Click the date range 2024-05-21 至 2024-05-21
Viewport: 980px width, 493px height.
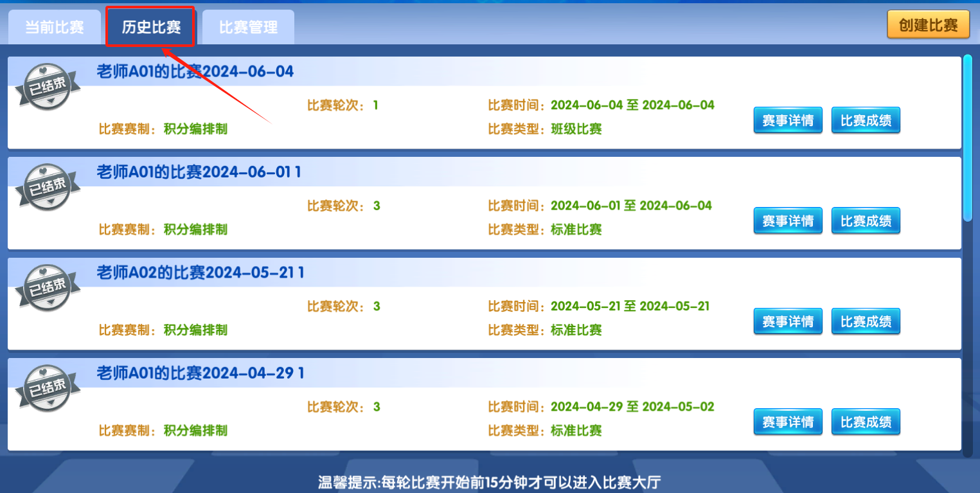point(630,306)
